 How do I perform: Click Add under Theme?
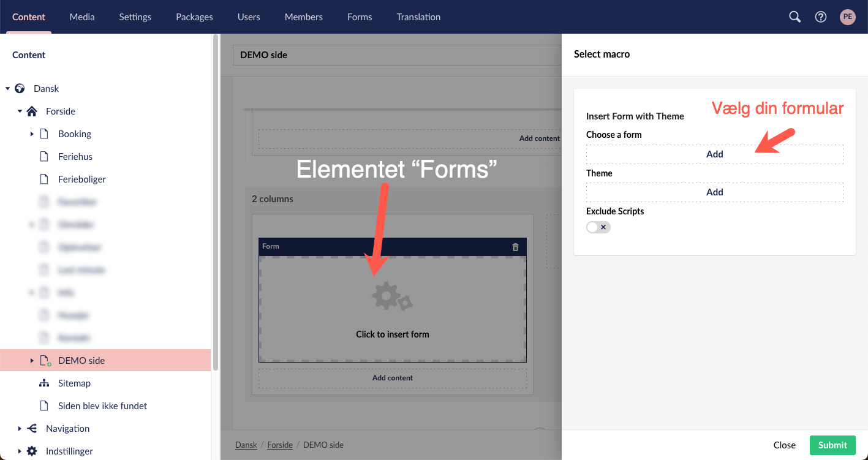(x=715, y=192)
